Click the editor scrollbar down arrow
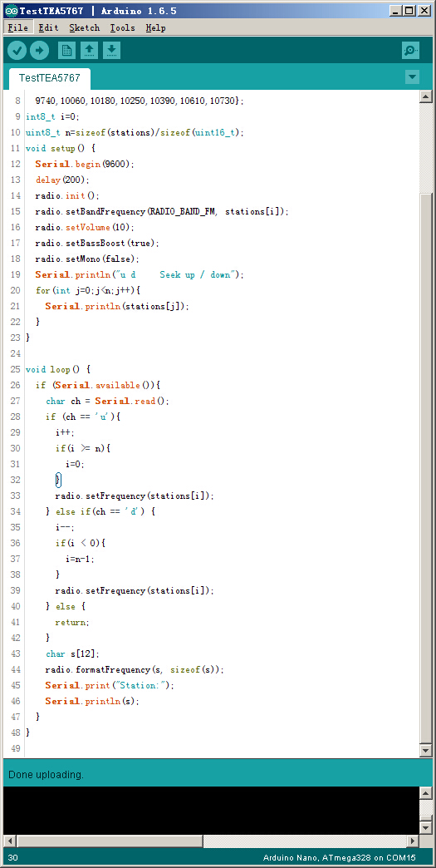Viewport: 436px width, 868px height. 425,751
